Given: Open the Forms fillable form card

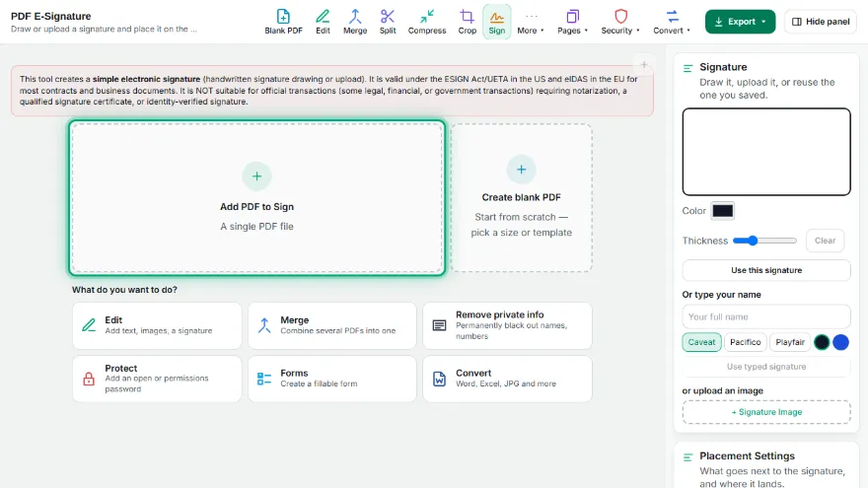Looking at the screenshot, I should 332,379.
